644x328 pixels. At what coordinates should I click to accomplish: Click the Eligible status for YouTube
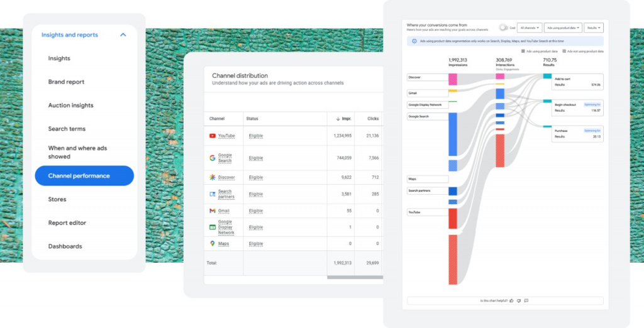point(256,136)
